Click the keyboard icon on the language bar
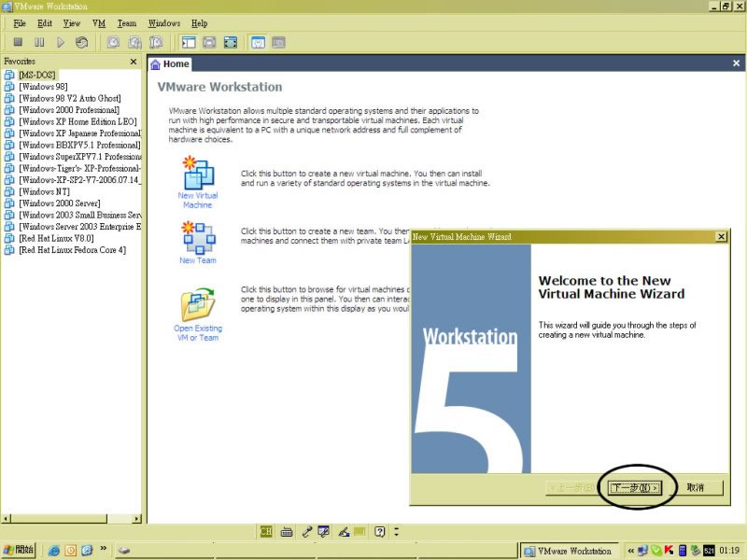 pos(287,532)
